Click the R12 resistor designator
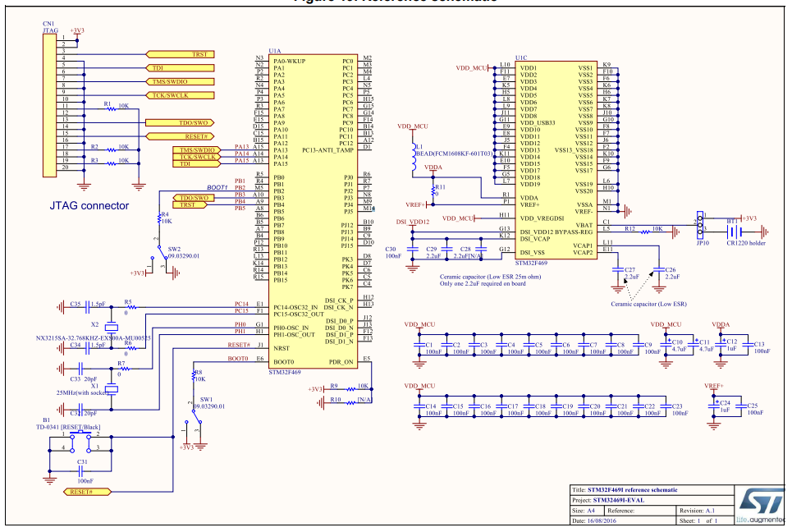The width and height of the screenshot is (792, 532). pyautogui.click(x=629, y=229)
